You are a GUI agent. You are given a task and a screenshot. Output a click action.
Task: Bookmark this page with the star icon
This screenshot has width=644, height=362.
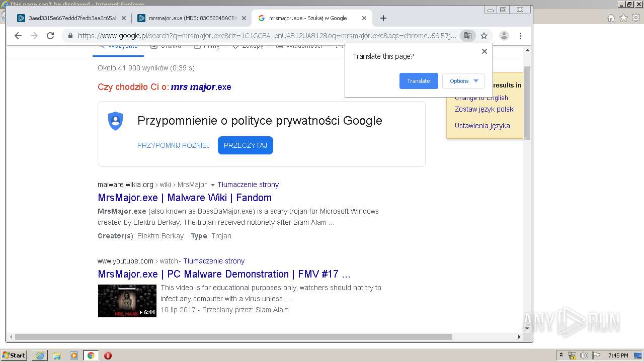click(484, 36)
